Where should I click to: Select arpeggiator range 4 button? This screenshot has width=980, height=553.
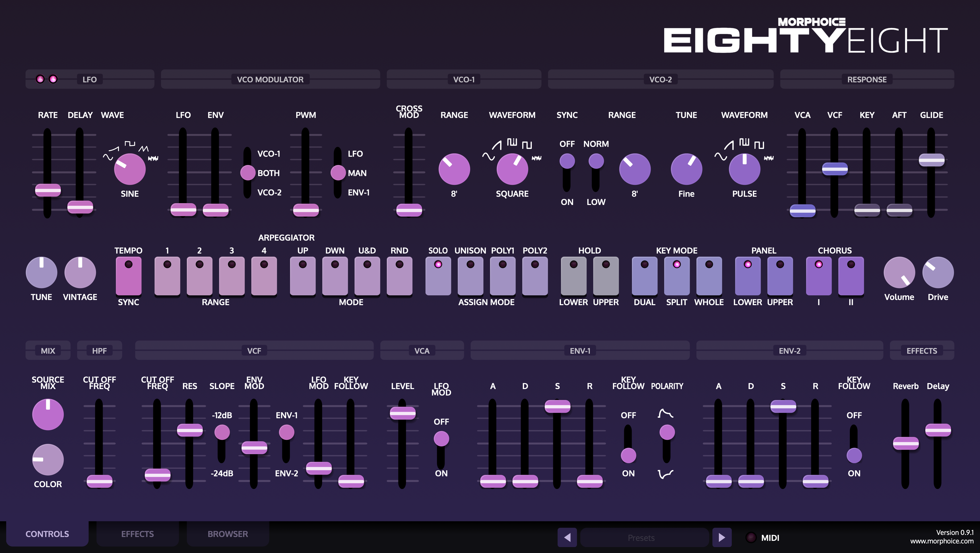pos(264,276)
